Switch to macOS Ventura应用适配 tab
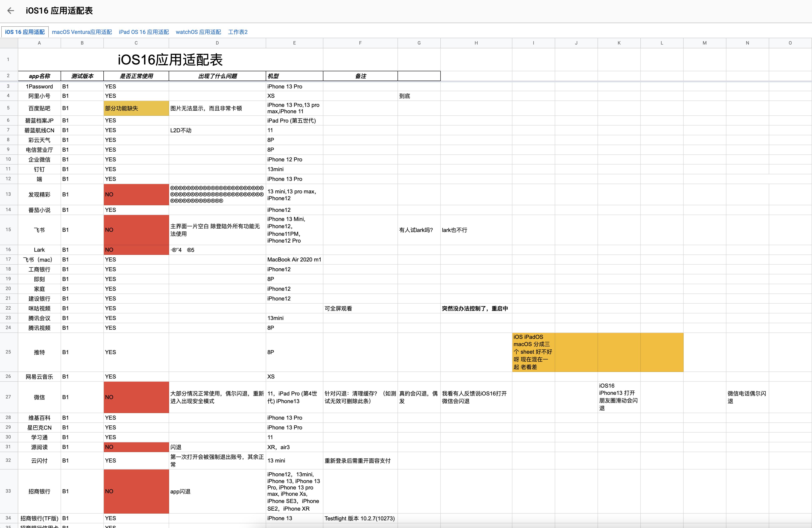 [82, 32]
